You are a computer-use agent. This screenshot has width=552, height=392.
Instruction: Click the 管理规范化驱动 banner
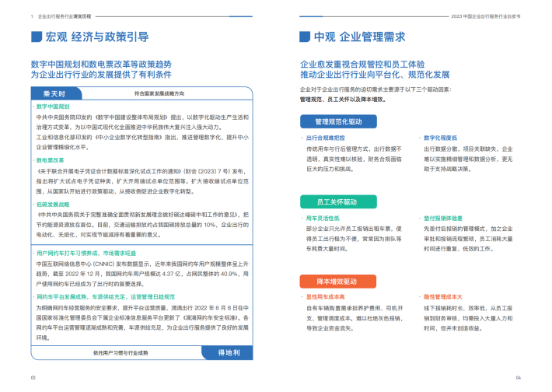pyautogui.click(x=338, y=121)
